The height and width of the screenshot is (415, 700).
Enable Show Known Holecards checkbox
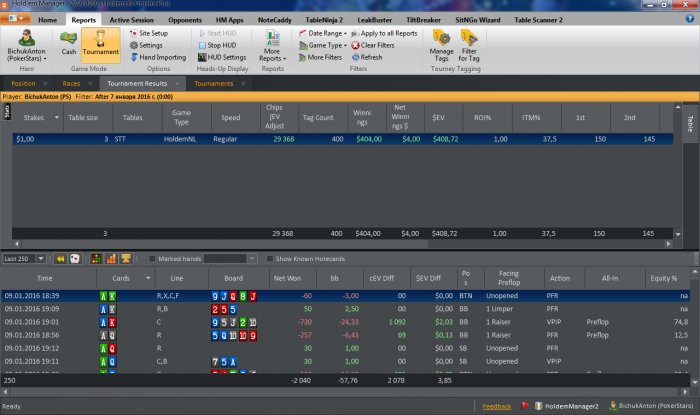[270, 259]
